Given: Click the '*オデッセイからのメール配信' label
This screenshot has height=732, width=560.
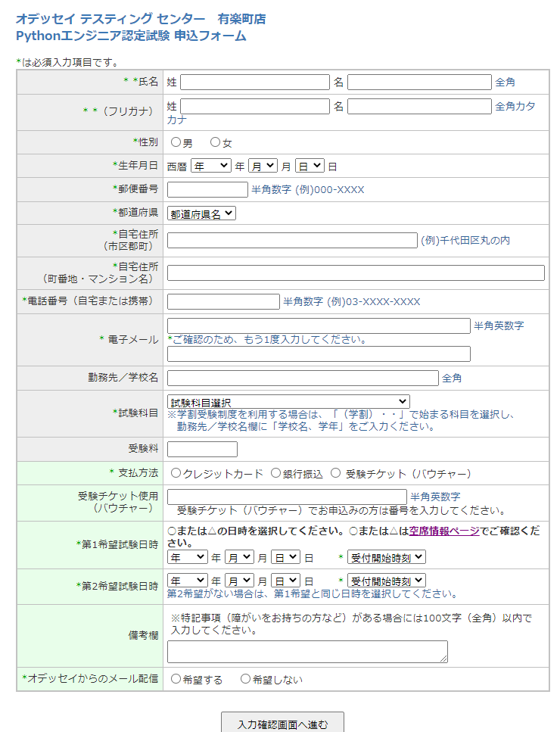Looking at the screenshot, I should (90, 679).
